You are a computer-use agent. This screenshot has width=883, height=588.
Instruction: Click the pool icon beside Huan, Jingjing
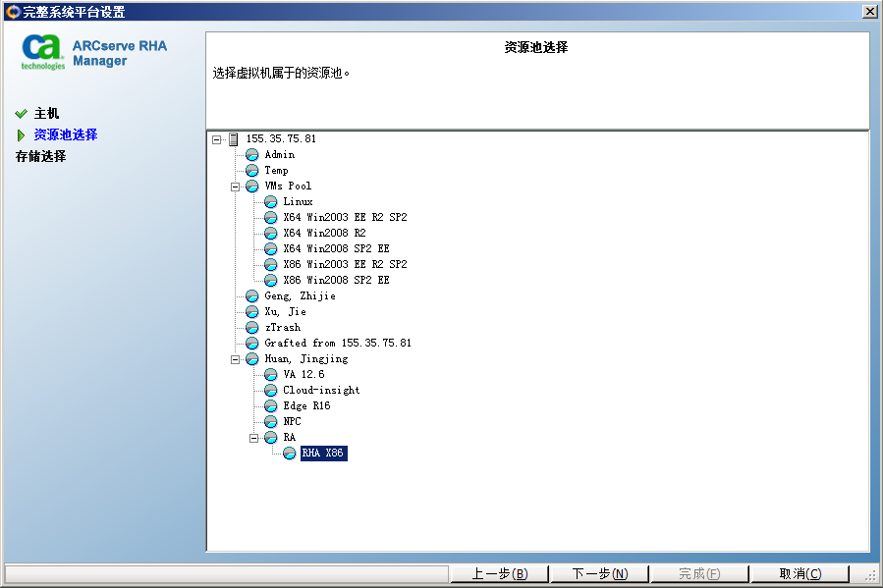point(252,359)
